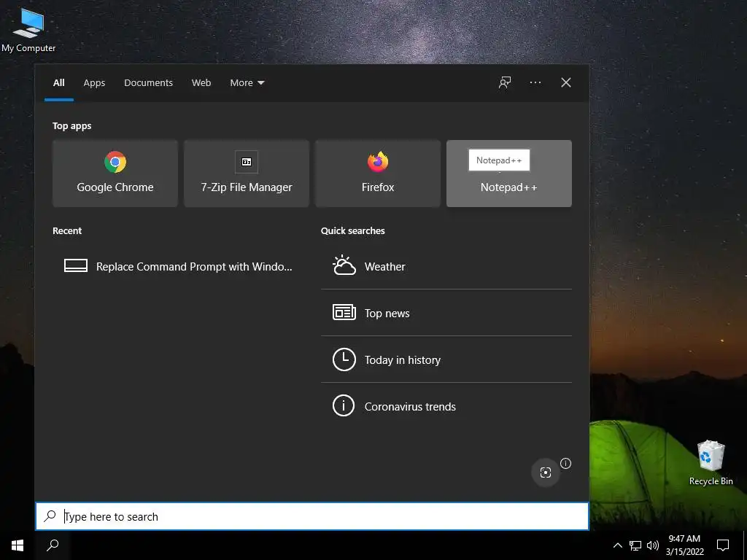747x560 pixels.
Task: Select the Recycle Bin desktop icon
Action: [x=711, y=462]
